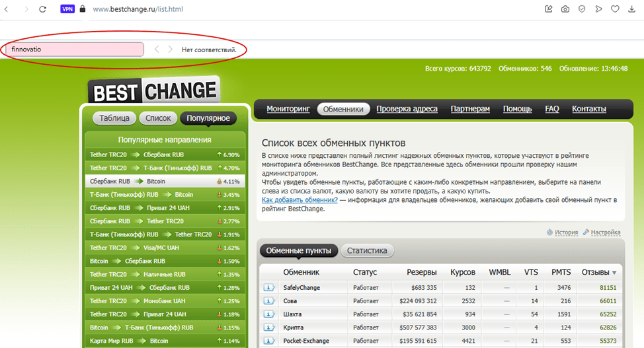Screen dimensions: 644x348
Task: Open the Мониторинг menu item
Action: click(288, 109)
